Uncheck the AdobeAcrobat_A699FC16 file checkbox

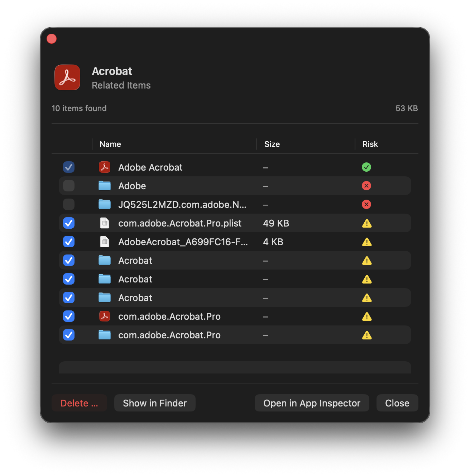[x=69, y=242]
